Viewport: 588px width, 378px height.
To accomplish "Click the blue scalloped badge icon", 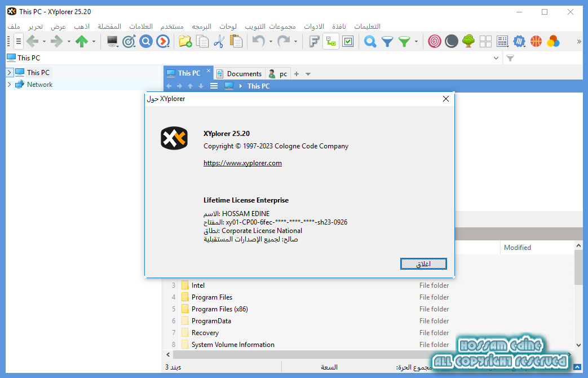I will click(519, 41).
